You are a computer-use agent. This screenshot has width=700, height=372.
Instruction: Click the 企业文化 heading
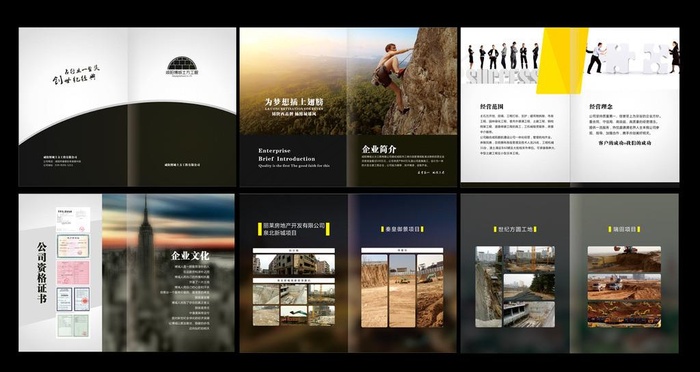pyautogui.click(x=190, y=255)
